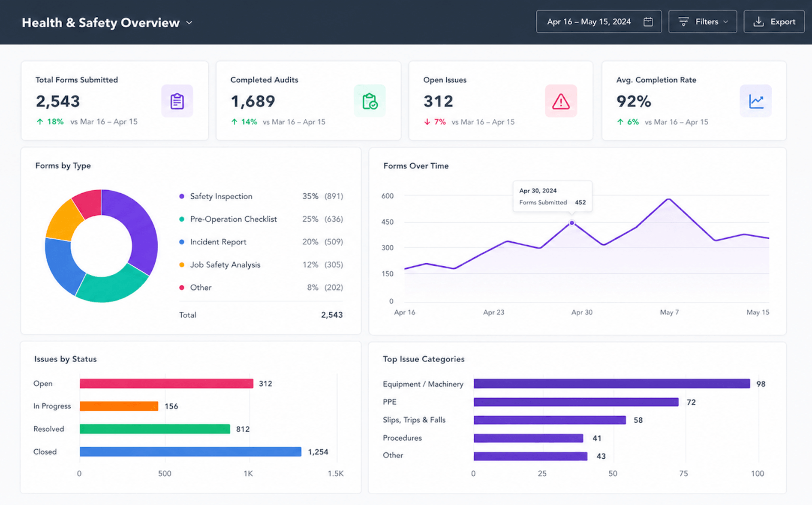Click the clipboard icon in Total Forms Submitted card

click(177, 101)
